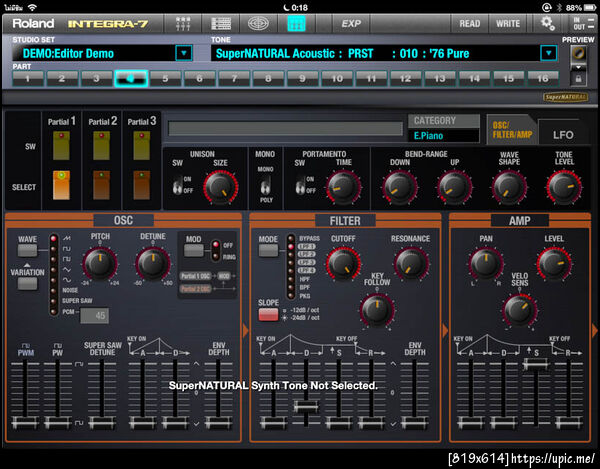Toggle Partial 3 SW switch
The image size is (600, 469).
point(142,145)
